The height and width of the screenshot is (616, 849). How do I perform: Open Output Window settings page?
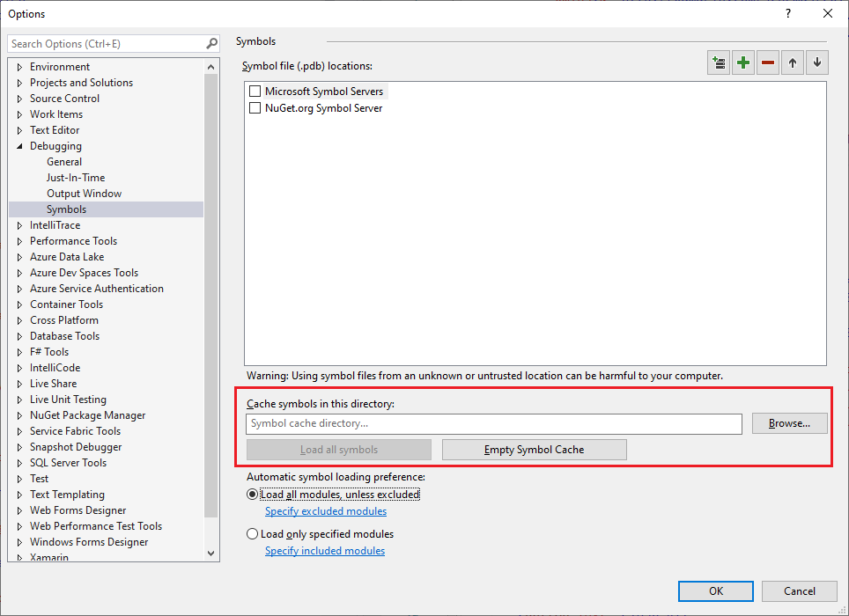(x=84, y=193)
